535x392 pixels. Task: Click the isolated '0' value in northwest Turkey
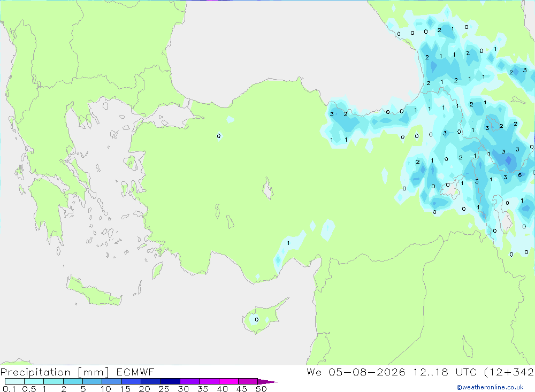click(219, 136)
